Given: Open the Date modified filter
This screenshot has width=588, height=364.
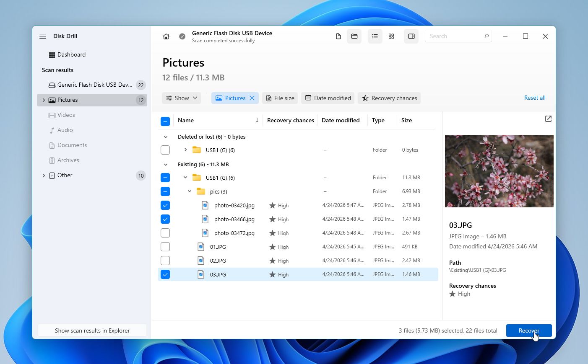Looking at the screenshot, I should click(328, 98).
